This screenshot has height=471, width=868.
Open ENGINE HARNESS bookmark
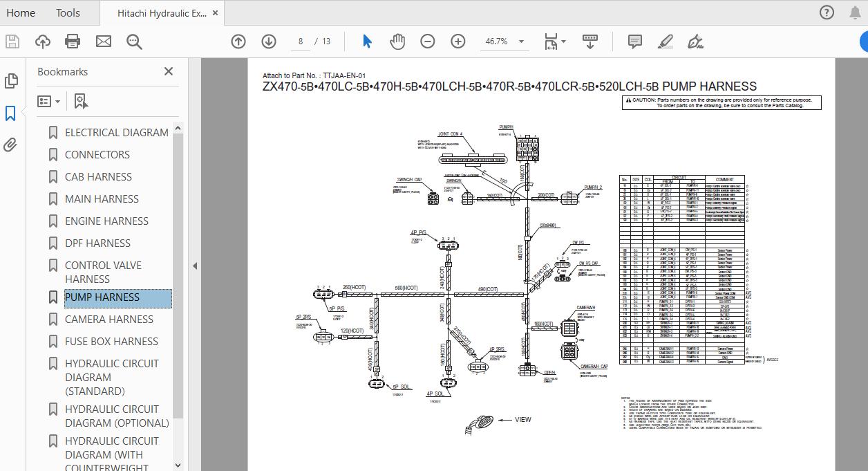(x=106, y=221)
